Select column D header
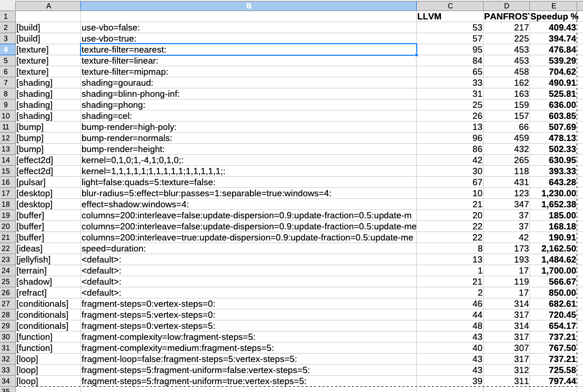This screenshot has height=392, width=583. pyautogui.click(x=506, y=6)
